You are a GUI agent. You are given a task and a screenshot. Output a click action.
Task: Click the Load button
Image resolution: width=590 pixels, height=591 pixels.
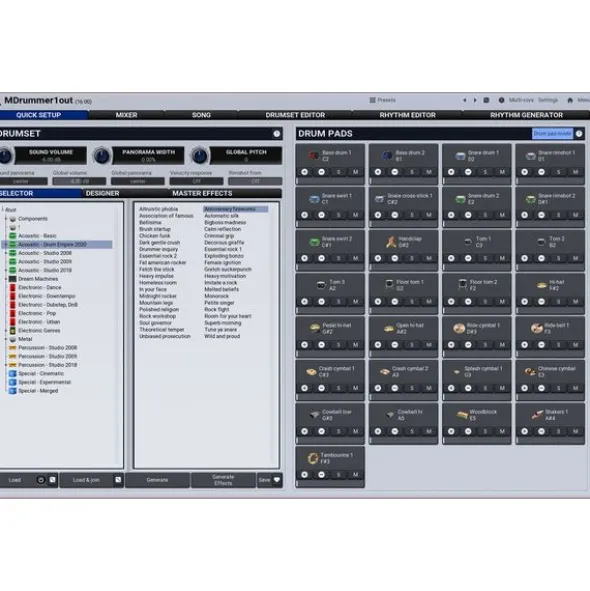tap(15, 480)
